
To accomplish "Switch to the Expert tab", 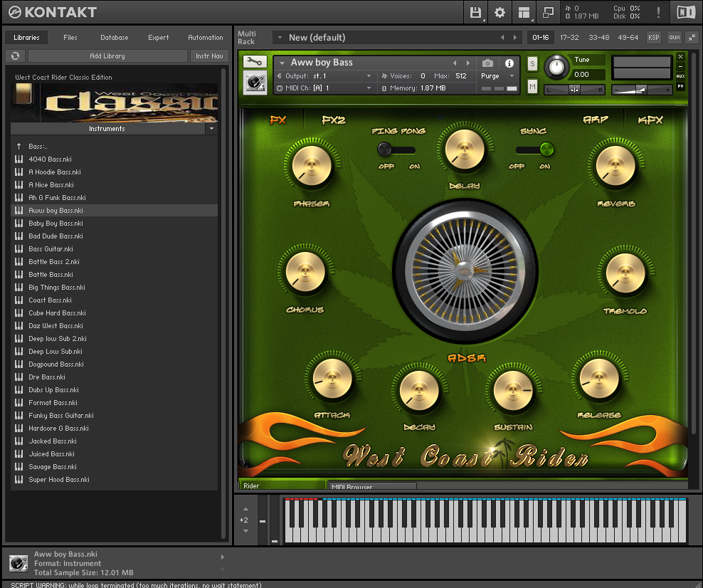I will click(158, 38).
